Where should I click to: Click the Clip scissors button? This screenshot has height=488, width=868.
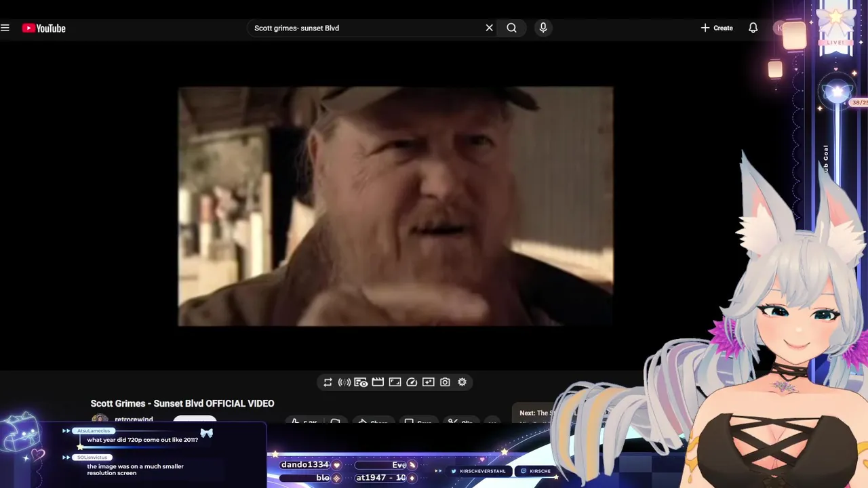click(461, 422)
